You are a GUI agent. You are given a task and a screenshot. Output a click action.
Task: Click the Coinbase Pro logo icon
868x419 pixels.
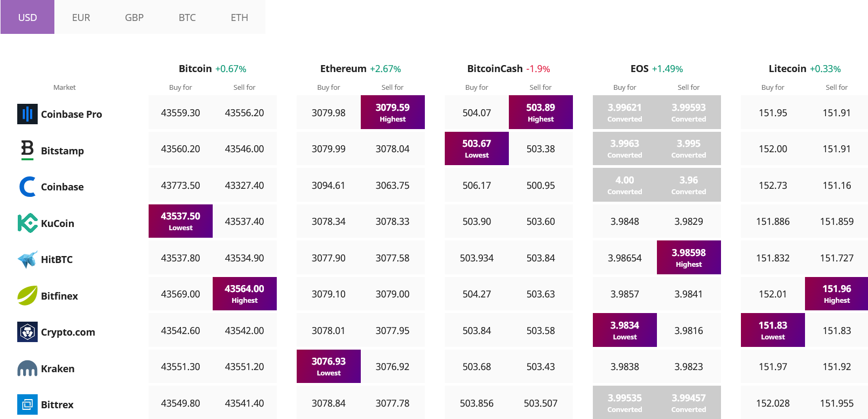(27, 114)
